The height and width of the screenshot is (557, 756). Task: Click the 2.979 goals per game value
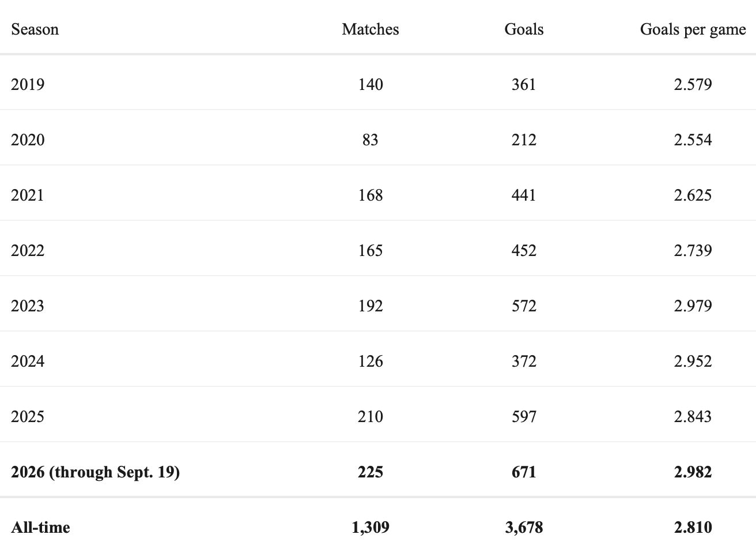tap(693, 306)
